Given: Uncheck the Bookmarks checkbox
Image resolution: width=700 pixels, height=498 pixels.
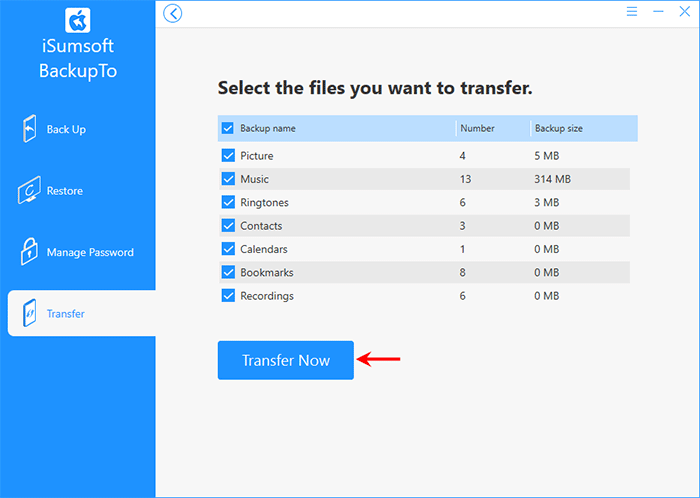Looking at the screenshot, I should pos(228,272).
